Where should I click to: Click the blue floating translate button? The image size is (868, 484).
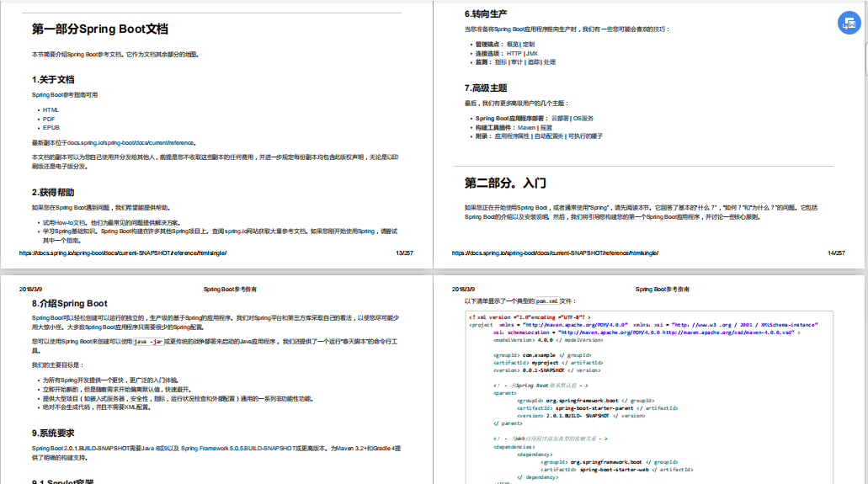pos(849,23)
